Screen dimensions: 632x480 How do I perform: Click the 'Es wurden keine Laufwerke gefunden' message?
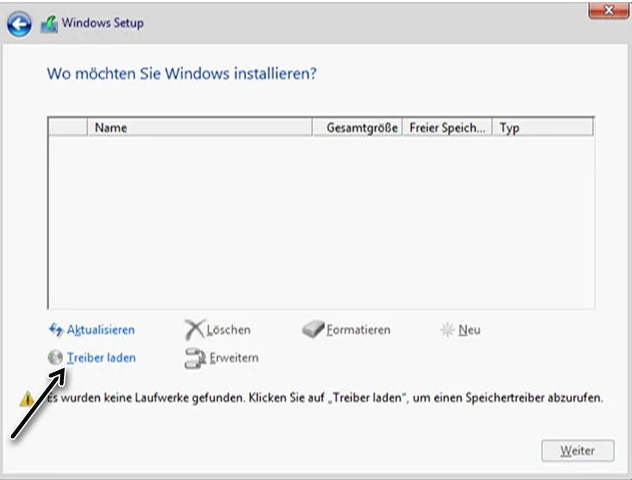coord(325,398)
